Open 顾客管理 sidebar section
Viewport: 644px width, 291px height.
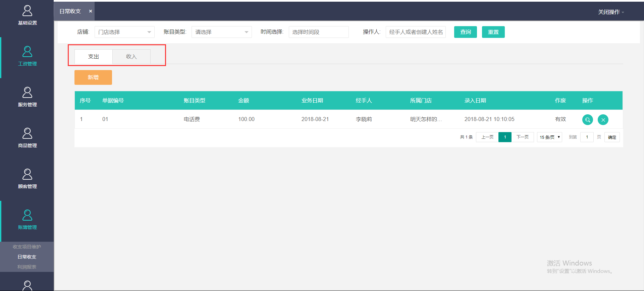[x=27, y=179]
